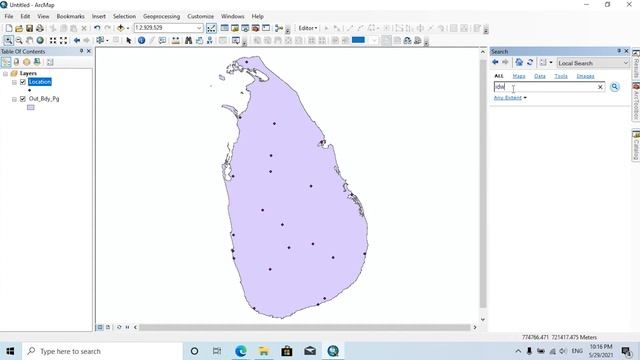Undo the last action
This screenshot has height=360, width=640.
(97, 28)
